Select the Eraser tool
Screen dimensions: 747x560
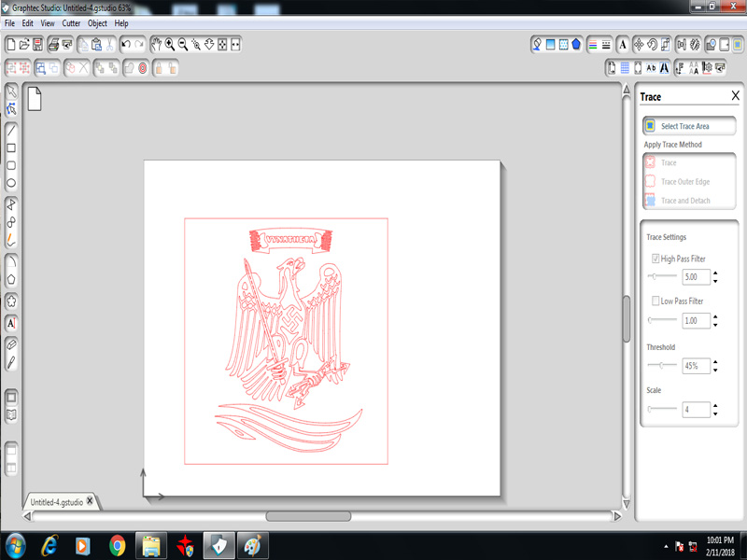point(11,344)
